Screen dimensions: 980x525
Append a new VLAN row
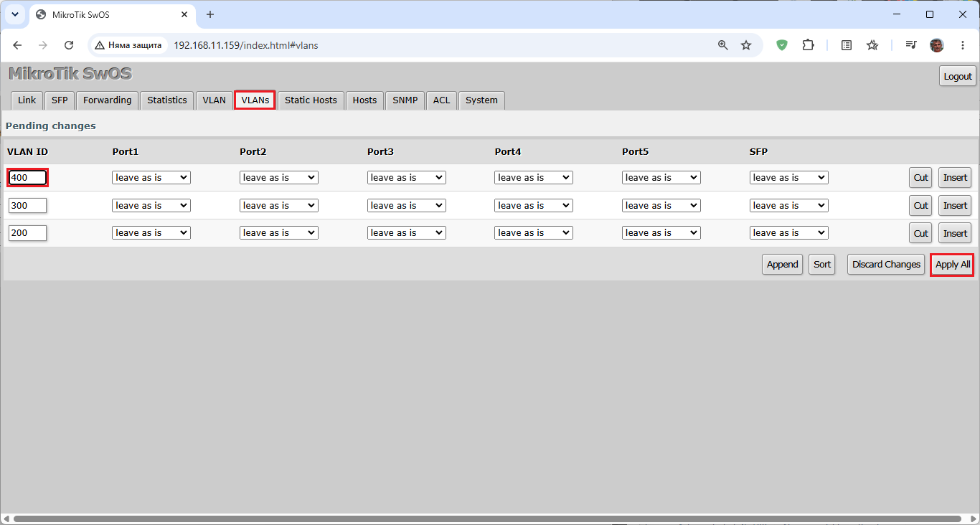[782, 265]
